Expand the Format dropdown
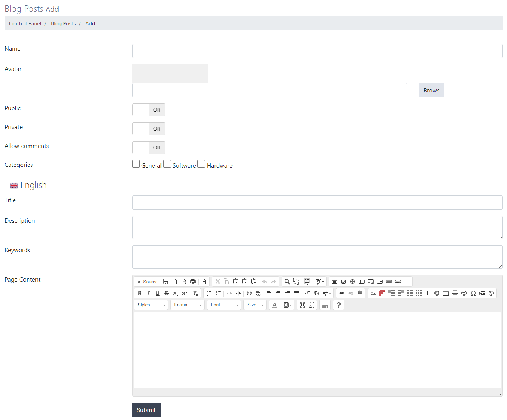Image resolution: width=507 pixels, height=420 pixels. click(x=188, y=305)
